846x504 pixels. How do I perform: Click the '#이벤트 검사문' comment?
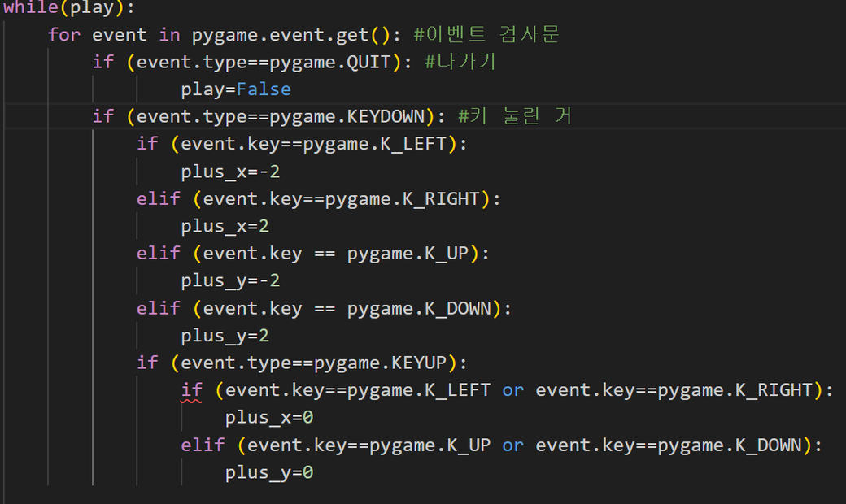click(486, 34)
